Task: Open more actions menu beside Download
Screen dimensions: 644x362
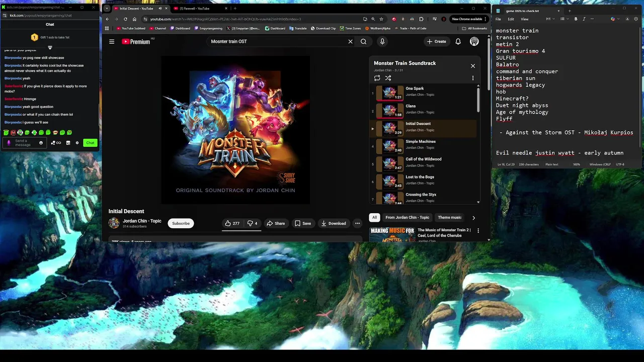Action: click(x=357, y=223)
